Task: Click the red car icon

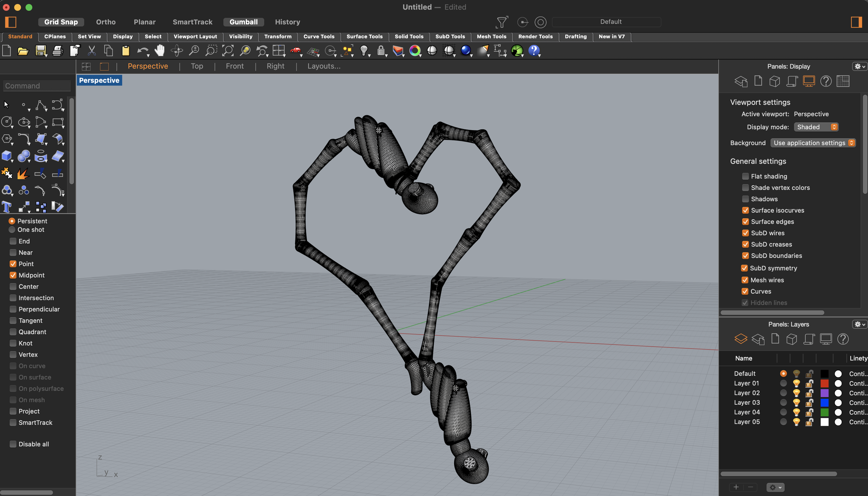Action: (x=295, y=51)
